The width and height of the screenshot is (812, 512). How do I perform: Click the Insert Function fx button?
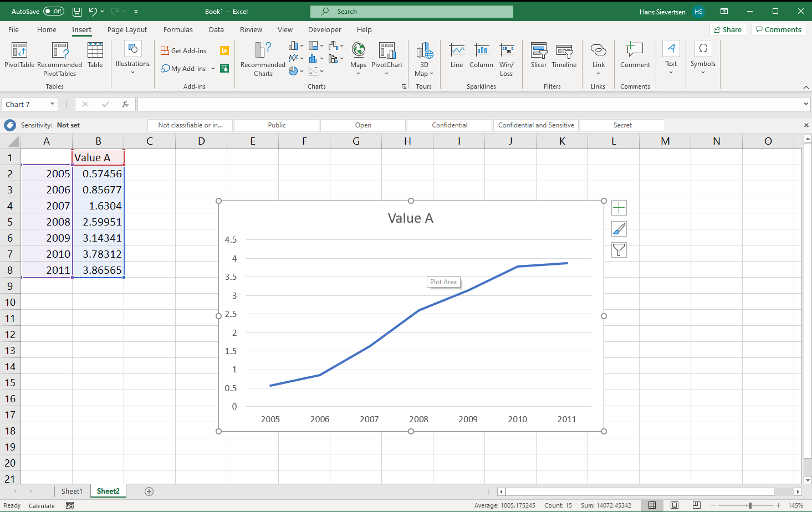point(125,104)
